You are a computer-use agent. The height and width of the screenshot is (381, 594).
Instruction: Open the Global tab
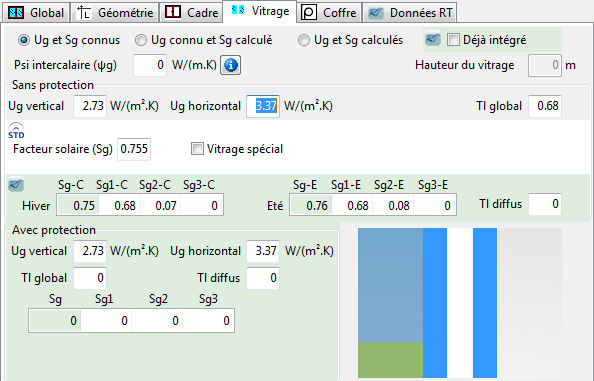tap(36, 12)
